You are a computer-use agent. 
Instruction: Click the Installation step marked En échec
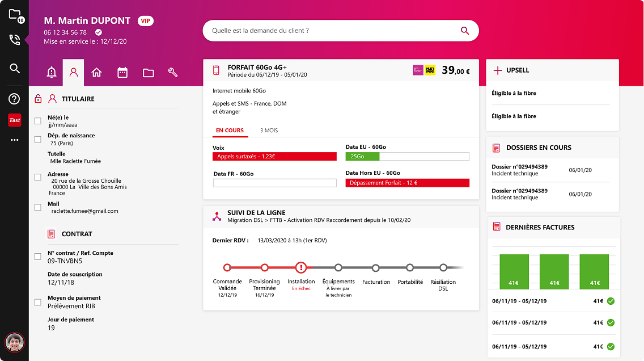(x=301, y=267)
